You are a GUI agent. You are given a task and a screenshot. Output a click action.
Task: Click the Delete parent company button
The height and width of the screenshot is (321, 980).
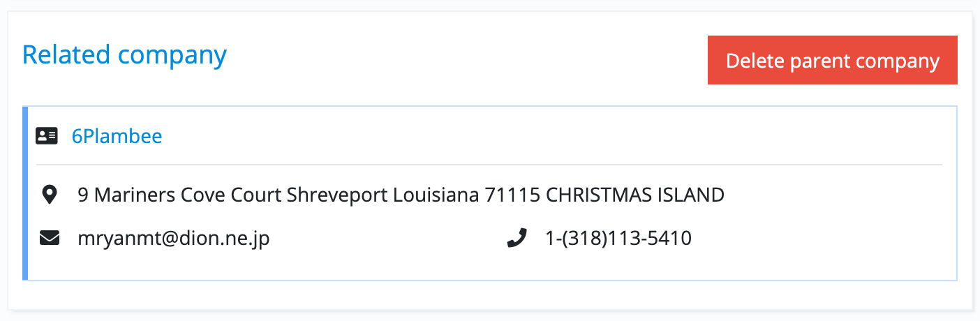click(x=832, y=61)
